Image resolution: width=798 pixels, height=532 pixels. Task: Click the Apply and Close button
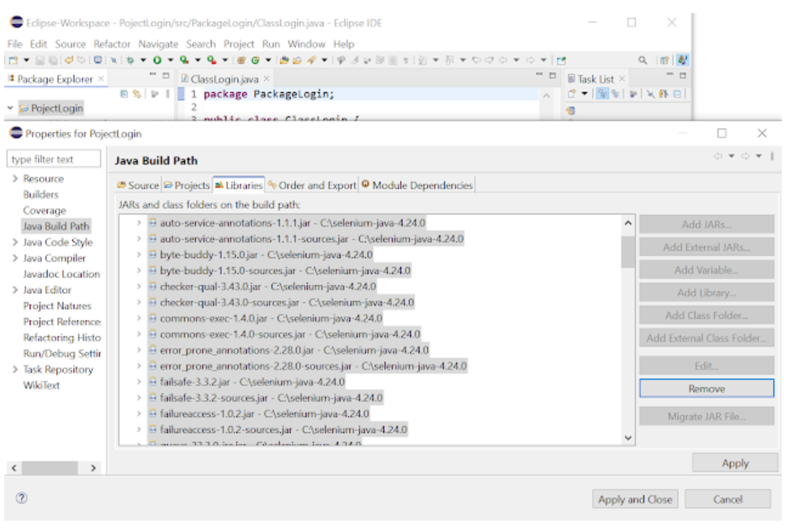(634, 500)
